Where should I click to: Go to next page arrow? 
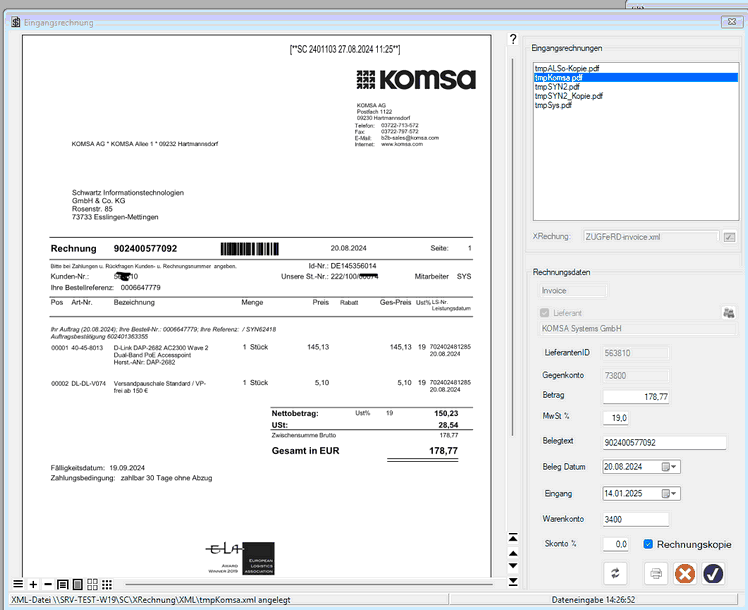[x=513, y=566]
